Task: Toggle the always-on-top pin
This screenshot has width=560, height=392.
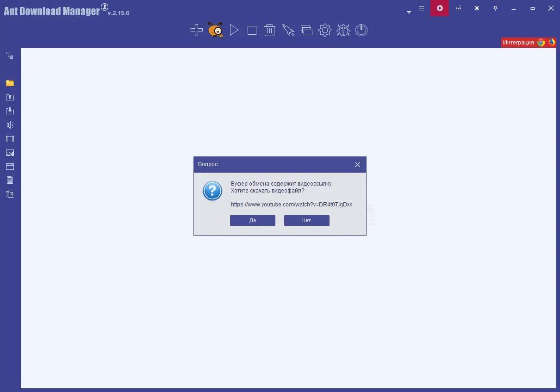Action: pos(495,8)
